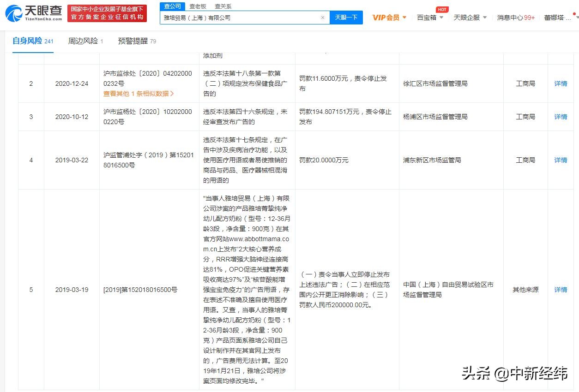Click the long 雅培菁挚纯净幼儿配方奶粉 description
Screen dimensions: 579x392
(x=247, y=290)
